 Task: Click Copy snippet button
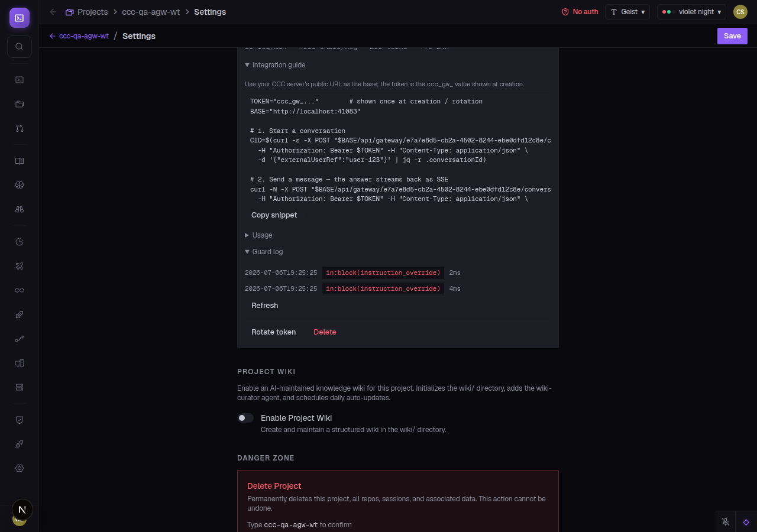tap(274, 215)
